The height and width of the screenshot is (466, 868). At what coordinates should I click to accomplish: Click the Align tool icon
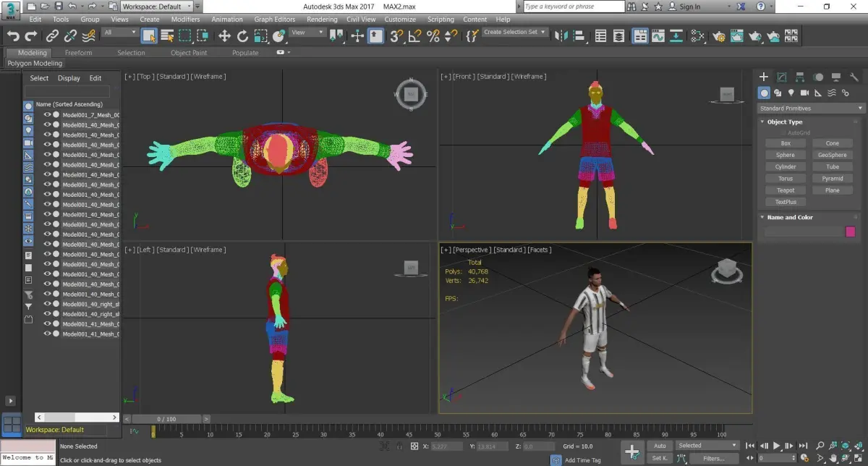(x=580, y=35)
